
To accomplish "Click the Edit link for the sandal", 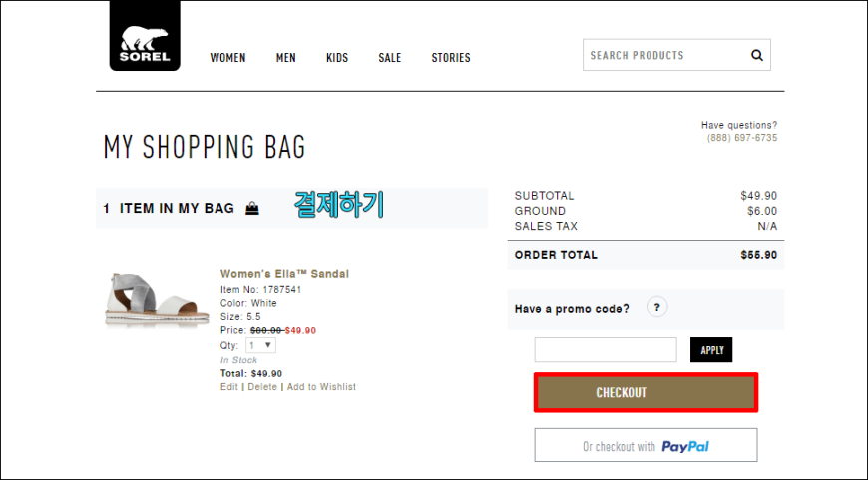I will (229, 387).
